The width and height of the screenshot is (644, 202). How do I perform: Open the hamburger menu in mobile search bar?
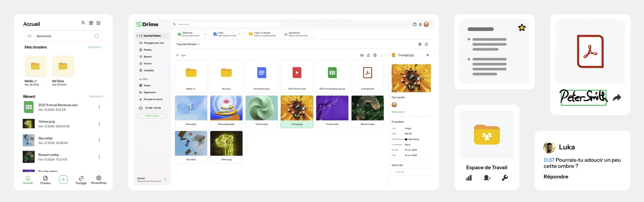[29, 36]
